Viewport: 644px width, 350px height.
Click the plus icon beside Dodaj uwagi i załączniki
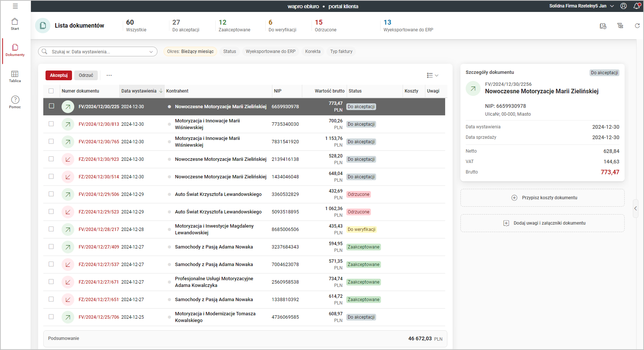tap(506, 223)
